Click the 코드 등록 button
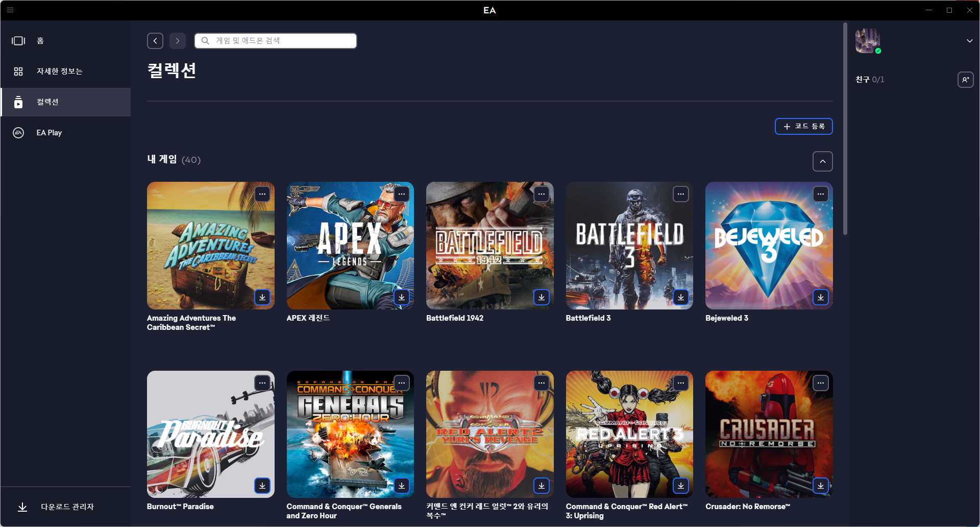The height and width of the screenshot is (527, 980). click(803, 126)
